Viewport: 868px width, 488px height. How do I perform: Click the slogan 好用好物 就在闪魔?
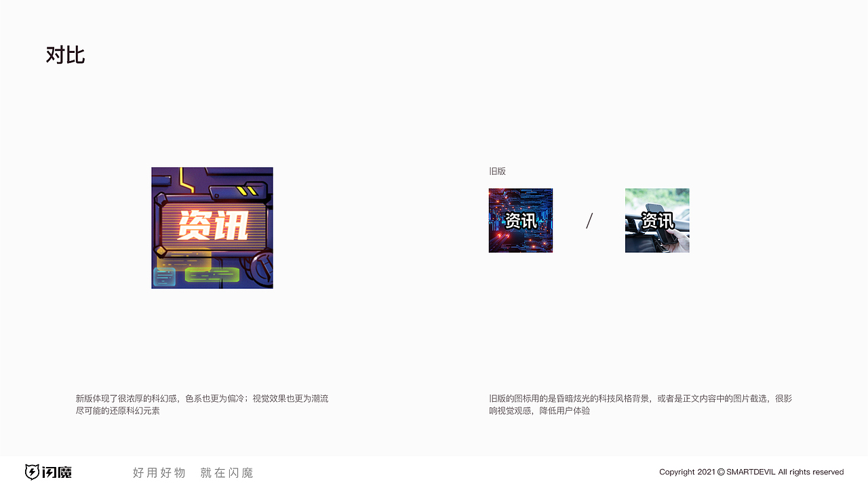coord(193,473)
